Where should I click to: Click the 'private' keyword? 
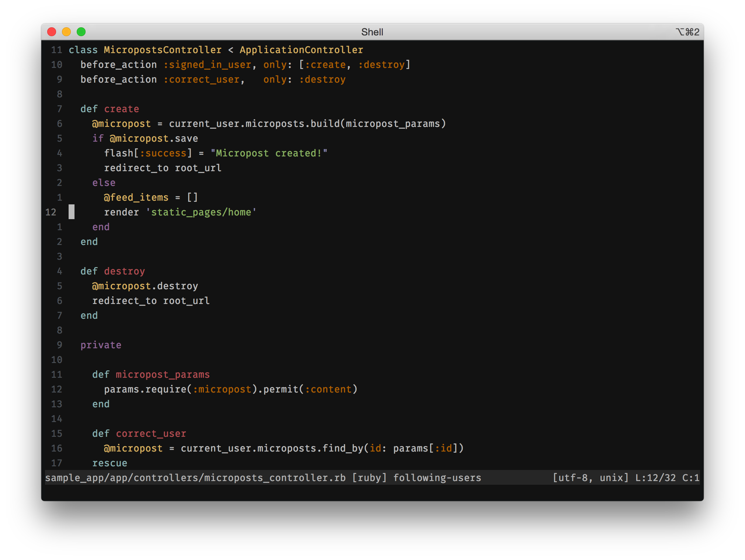point(101,345)
